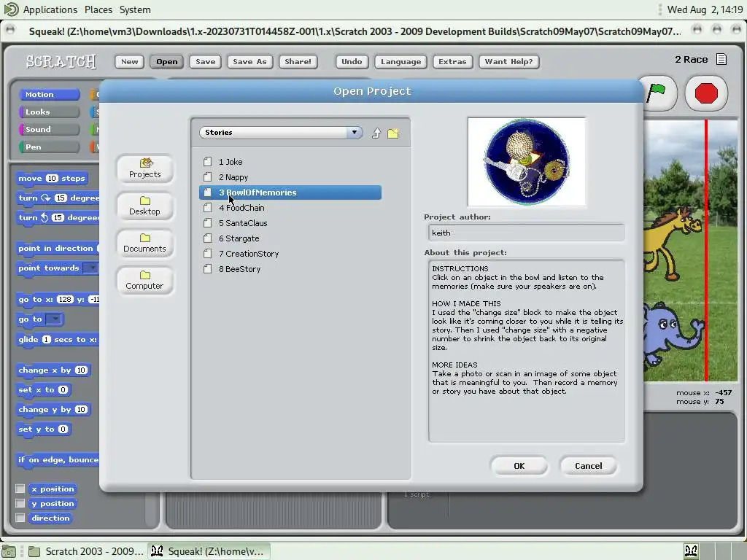
Task: Click the Language button
Action: (x=400, y=61)
